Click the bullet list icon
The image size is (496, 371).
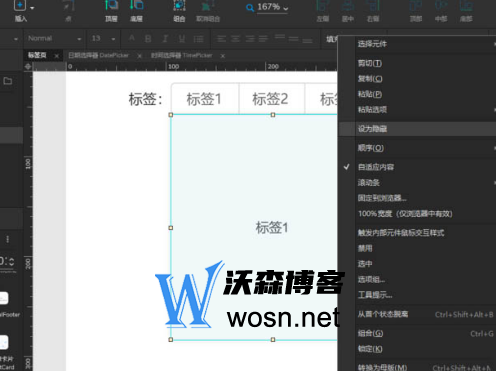click(199, 39)
